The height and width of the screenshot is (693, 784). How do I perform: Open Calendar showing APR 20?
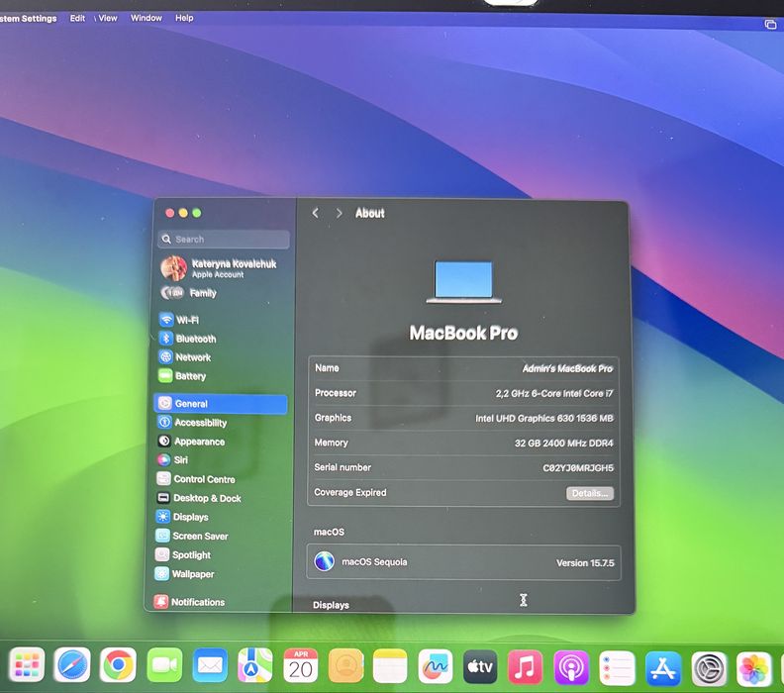301,665
